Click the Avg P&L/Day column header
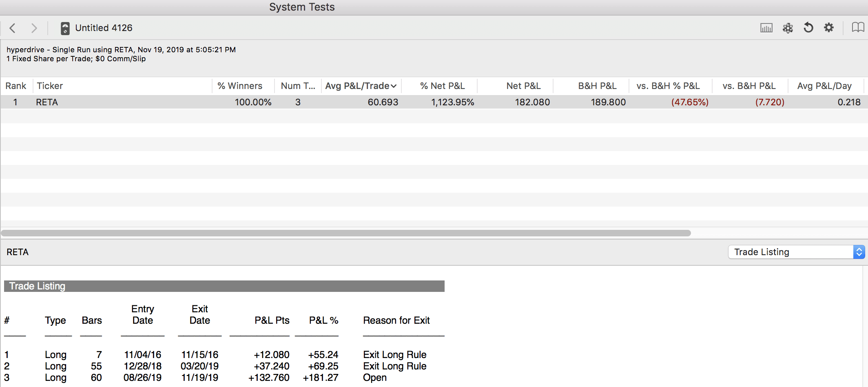 tap(824, 86)
